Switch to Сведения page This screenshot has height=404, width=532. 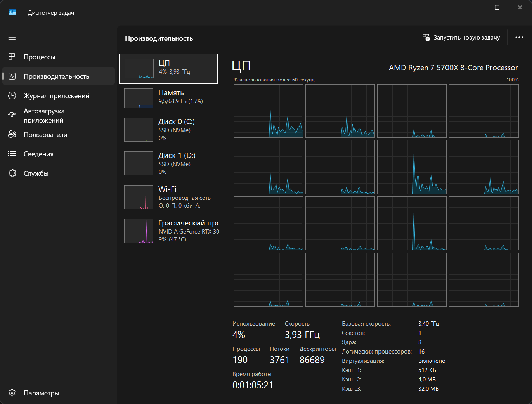58,154
